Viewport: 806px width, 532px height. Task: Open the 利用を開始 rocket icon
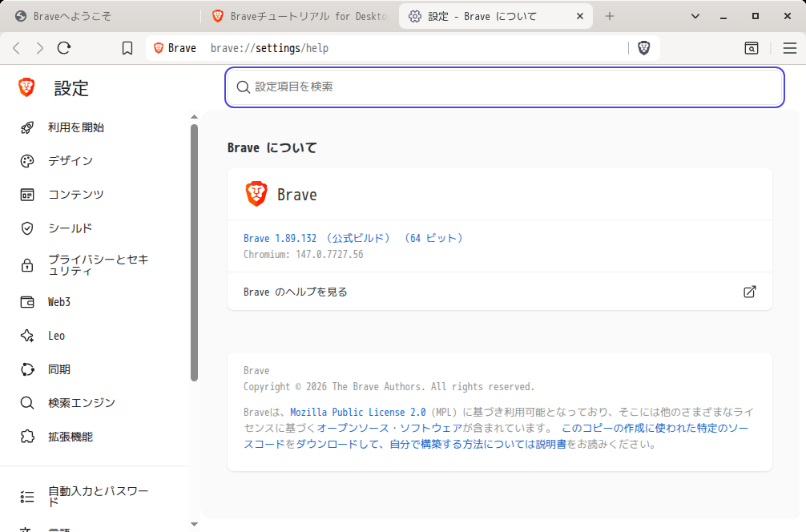tap(27, 127)
